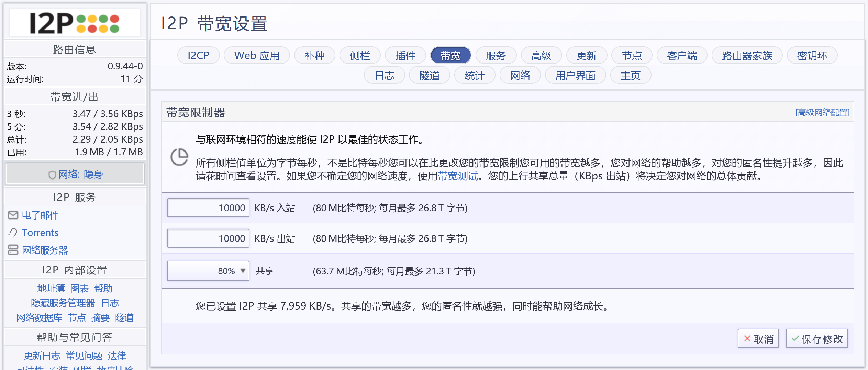The width and height of the screenshot is (868, 370).
Task: Click the web server icon
Action: point(13,250)
